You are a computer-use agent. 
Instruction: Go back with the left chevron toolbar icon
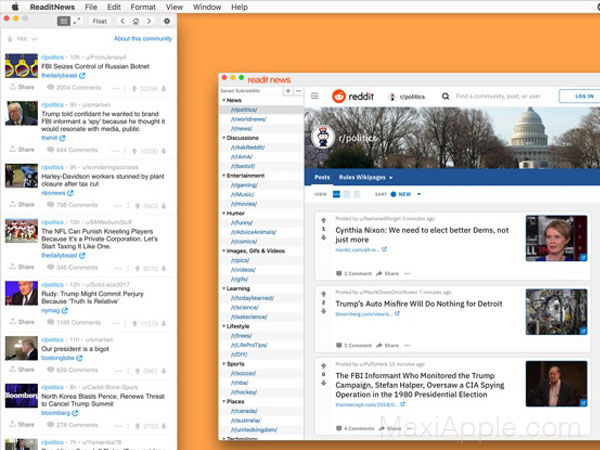pos(122,21)
